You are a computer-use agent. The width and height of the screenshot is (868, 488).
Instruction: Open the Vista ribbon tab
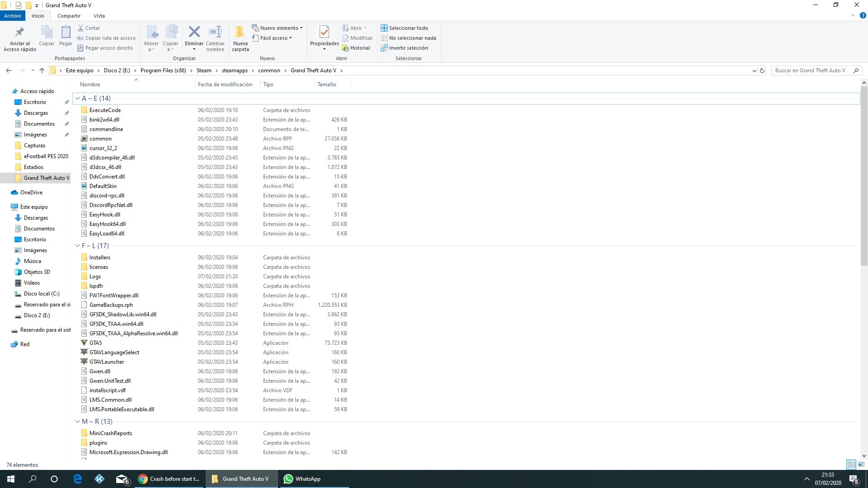[99, 16]
